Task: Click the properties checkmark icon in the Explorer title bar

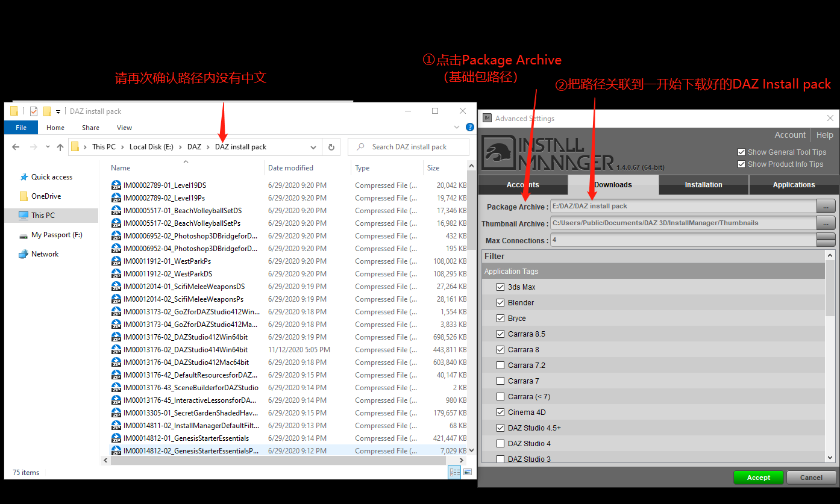Action: pyautogui.click(x=34, y=111)
